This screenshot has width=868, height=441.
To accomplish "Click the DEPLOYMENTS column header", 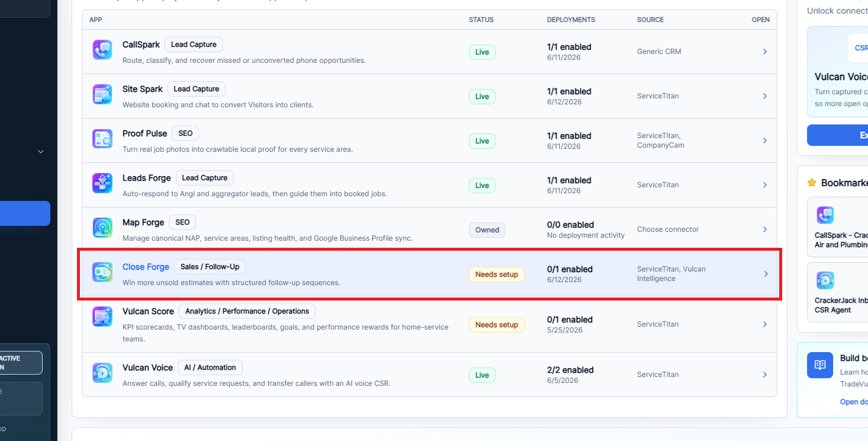I will click(x=571, y=20).
